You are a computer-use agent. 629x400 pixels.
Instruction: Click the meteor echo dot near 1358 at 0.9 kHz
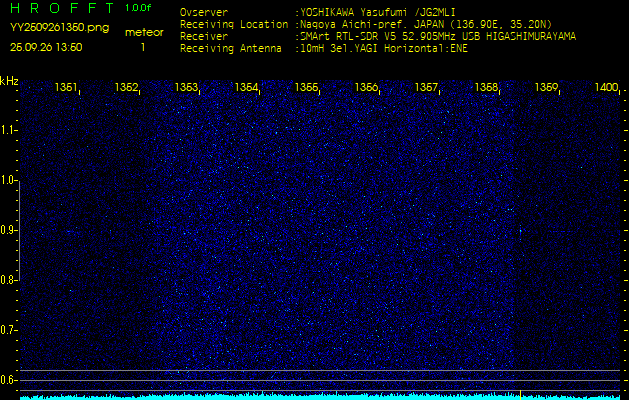[x=520, y=231]
